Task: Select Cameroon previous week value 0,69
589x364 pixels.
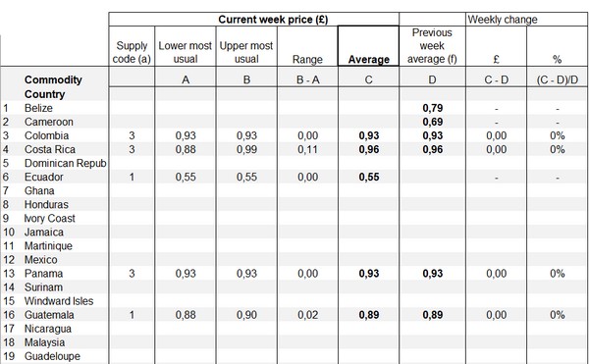Action: pos(432,122)
